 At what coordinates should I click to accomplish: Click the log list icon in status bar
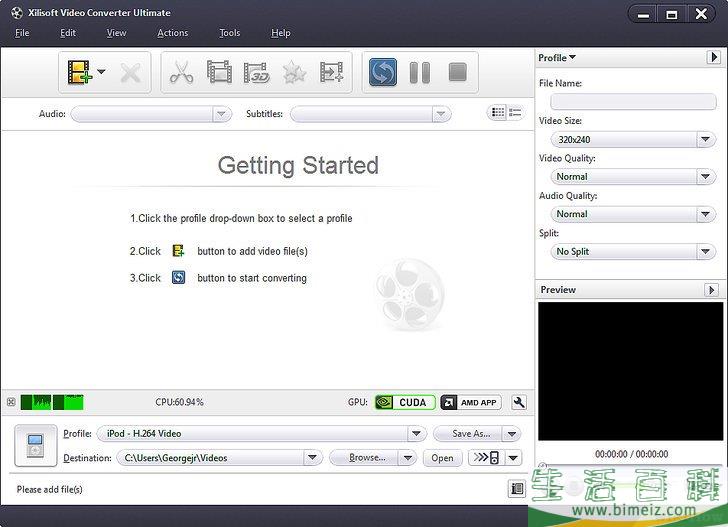[x=517, y=488]
